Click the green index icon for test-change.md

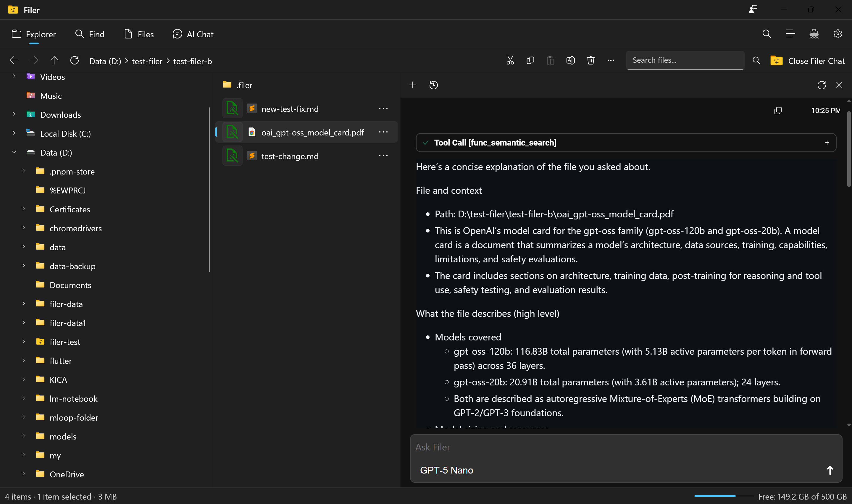pyautogui.click(x=232, y=156)
